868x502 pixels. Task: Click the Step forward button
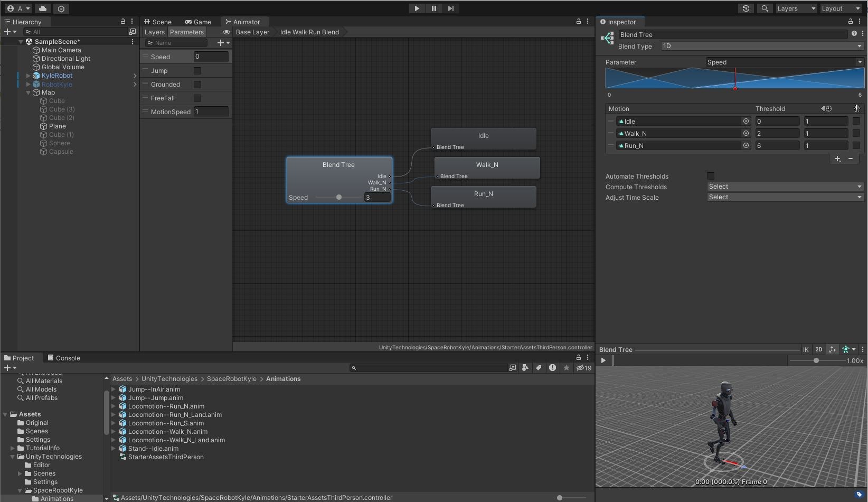pyautogui.click(x=450, y=8)
